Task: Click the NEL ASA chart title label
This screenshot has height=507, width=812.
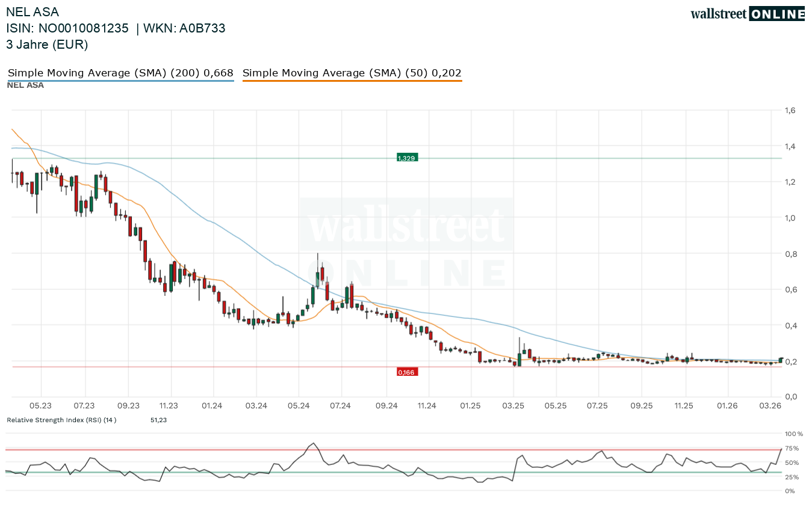Action: 33,11
